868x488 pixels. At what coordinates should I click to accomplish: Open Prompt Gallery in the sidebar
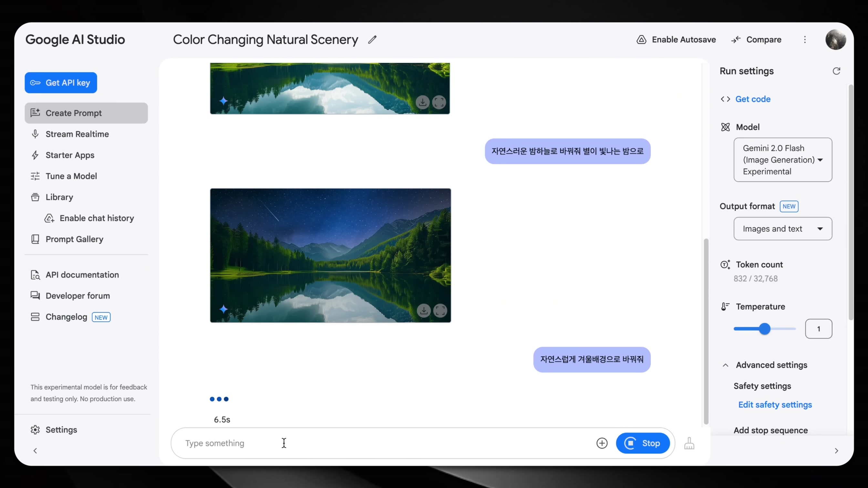tap(86, 239)
